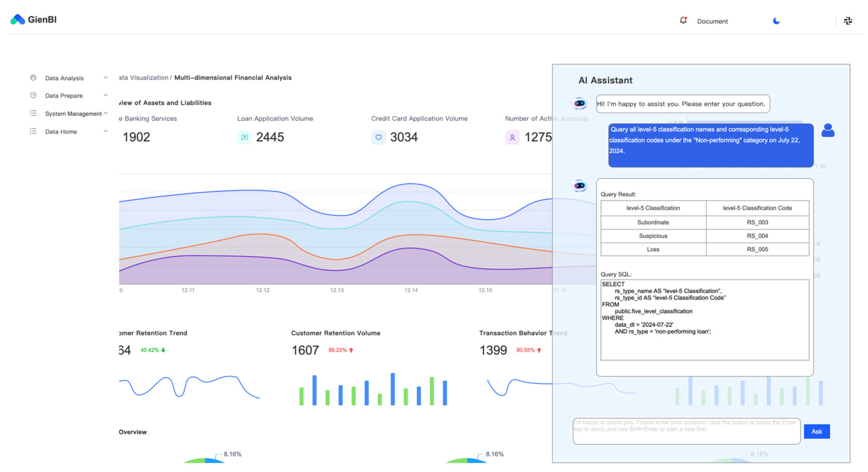Toggle dark mode with moon icon

[x=776, y=21]
